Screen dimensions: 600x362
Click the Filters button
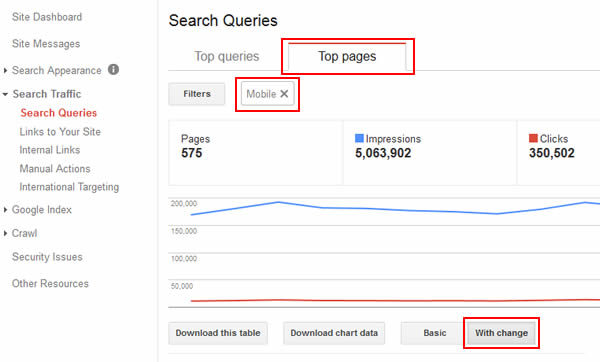197,94
